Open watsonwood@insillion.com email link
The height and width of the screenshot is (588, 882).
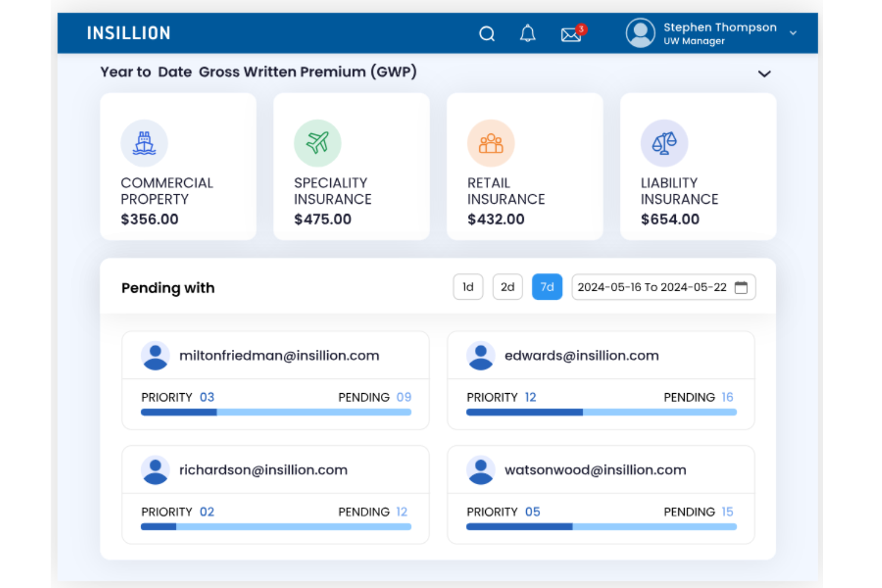[595, 470]
